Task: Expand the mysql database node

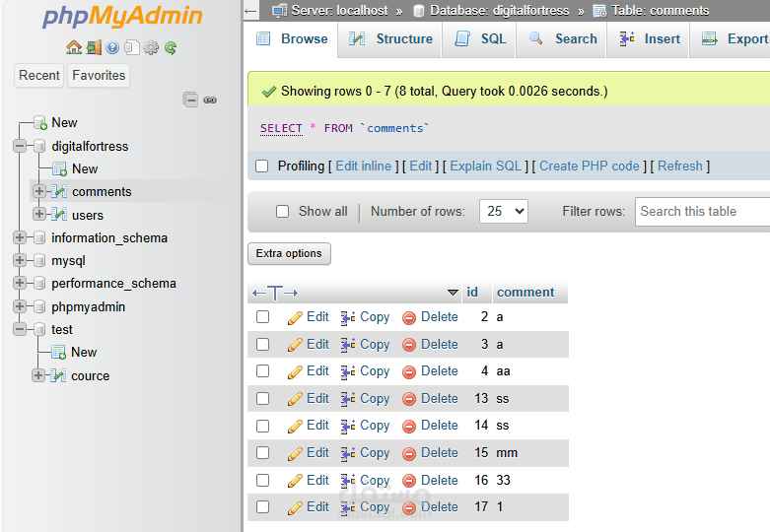Action: [20, 260]
